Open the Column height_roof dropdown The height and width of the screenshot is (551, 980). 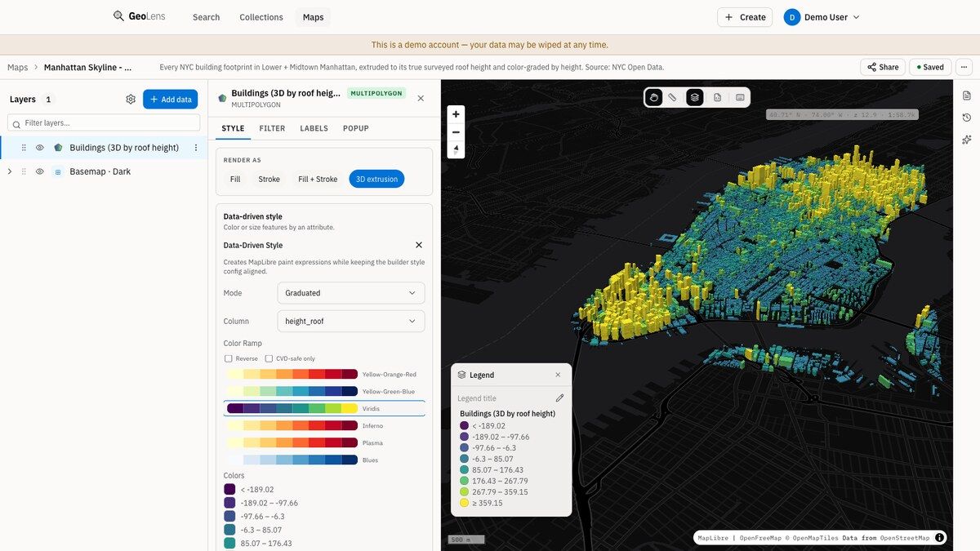[x=351, y=322]
